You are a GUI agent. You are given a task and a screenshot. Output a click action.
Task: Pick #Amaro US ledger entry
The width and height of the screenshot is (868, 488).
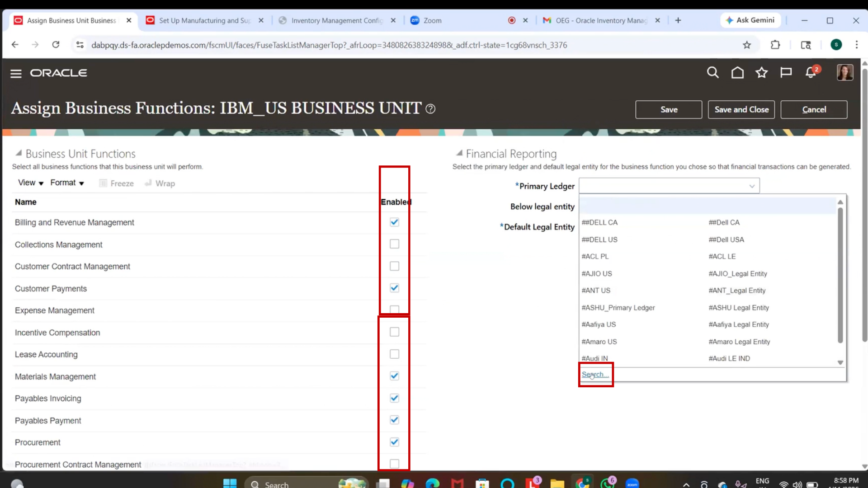coord(599,342)
